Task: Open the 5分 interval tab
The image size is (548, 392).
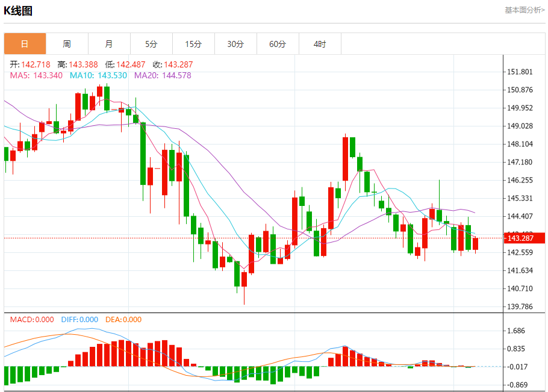Action: (151, 44)
